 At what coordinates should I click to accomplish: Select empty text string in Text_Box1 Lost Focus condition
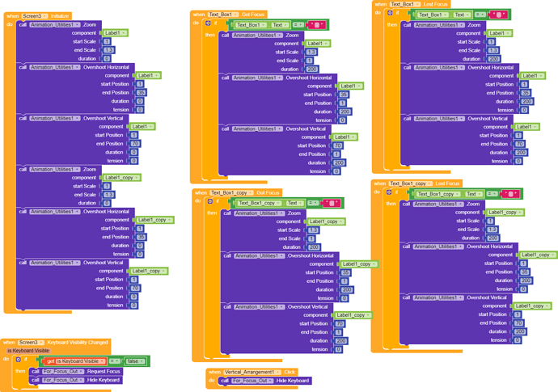499,15
